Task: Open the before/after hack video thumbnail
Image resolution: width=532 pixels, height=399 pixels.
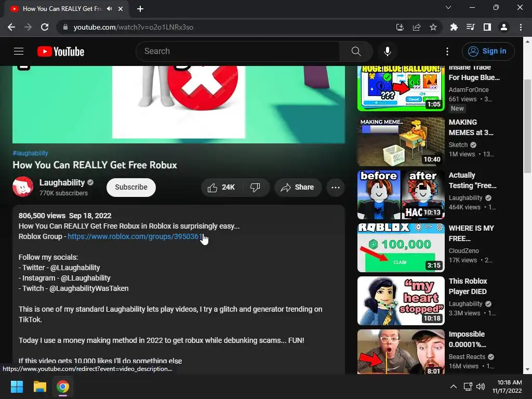Action: [x=401, y=195]
